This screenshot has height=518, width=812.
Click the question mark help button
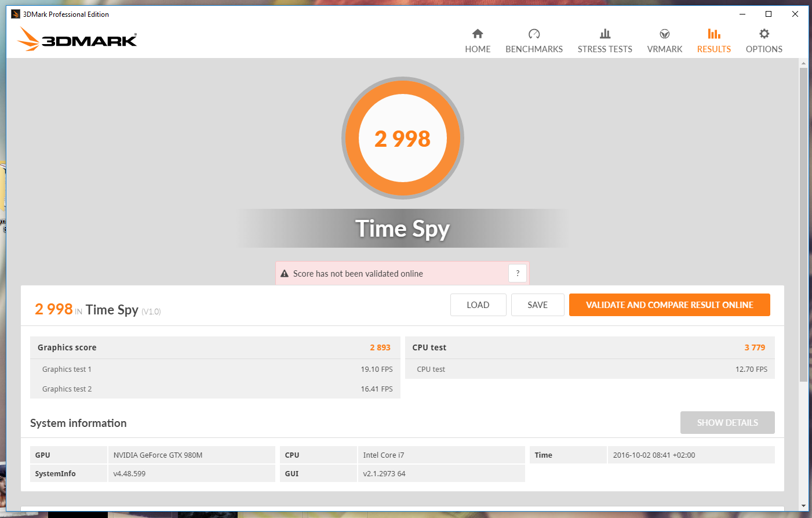tap(518, 273)
